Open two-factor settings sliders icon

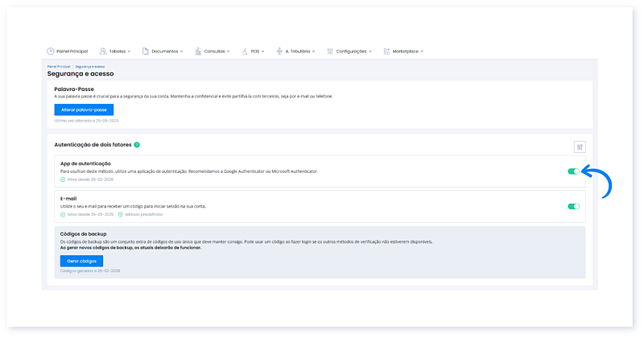pos(580,146)
